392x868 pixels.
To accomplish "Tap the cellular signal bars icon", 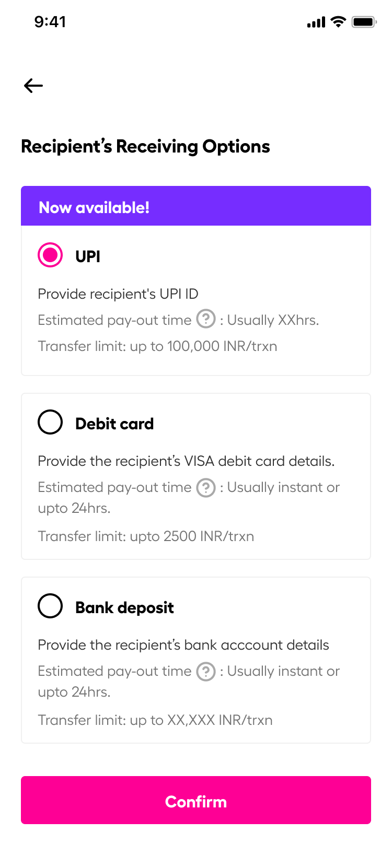I will click(316, 22).
